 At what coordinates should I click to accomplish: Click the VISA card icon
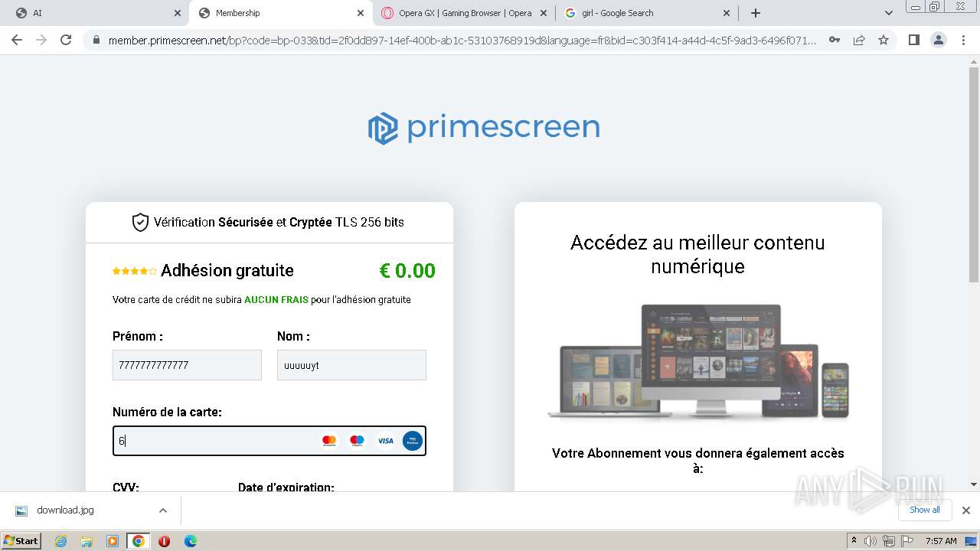coord(385,441)
